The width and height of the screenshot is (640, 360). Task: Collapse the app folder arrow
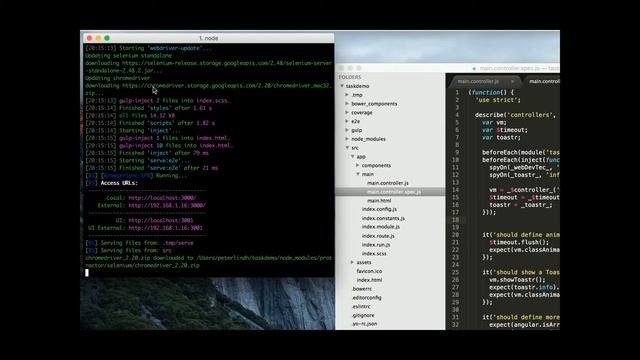(353, 156)
